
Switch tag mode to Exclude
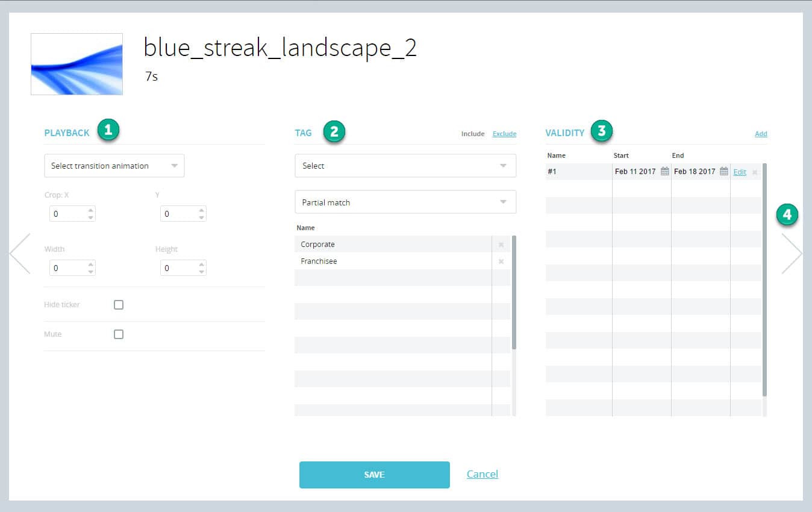pyautogui.click(x=504, y=134)
